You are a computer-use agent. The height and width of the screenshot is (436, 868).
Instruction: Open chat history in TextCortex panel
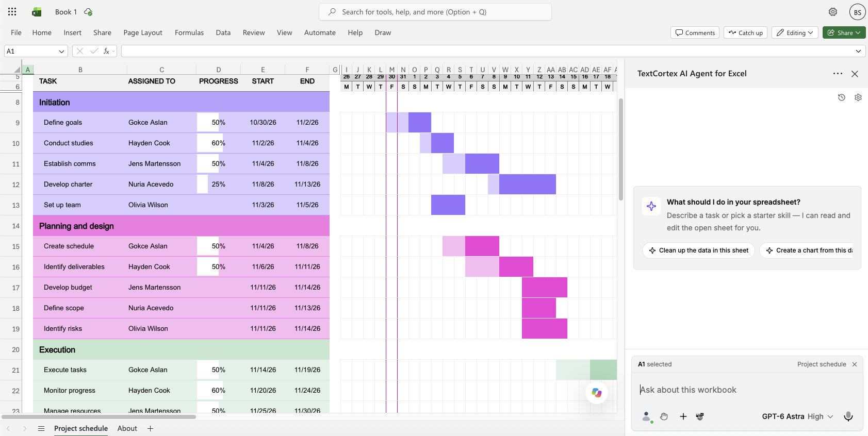pyautogui.click(x=842, y=97)
